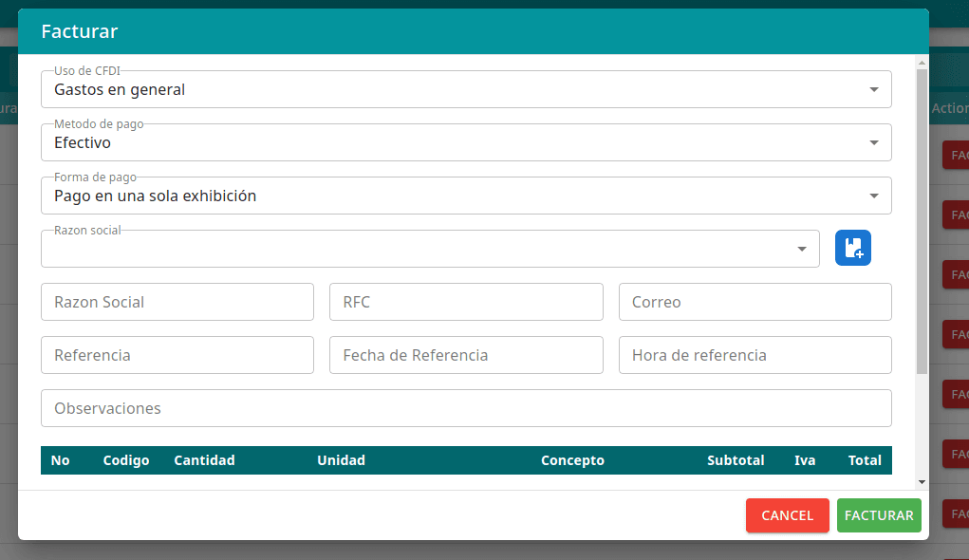Click the Cantidad column header
This screenshot has height=560, width=969.
click(x=205, y=460)
